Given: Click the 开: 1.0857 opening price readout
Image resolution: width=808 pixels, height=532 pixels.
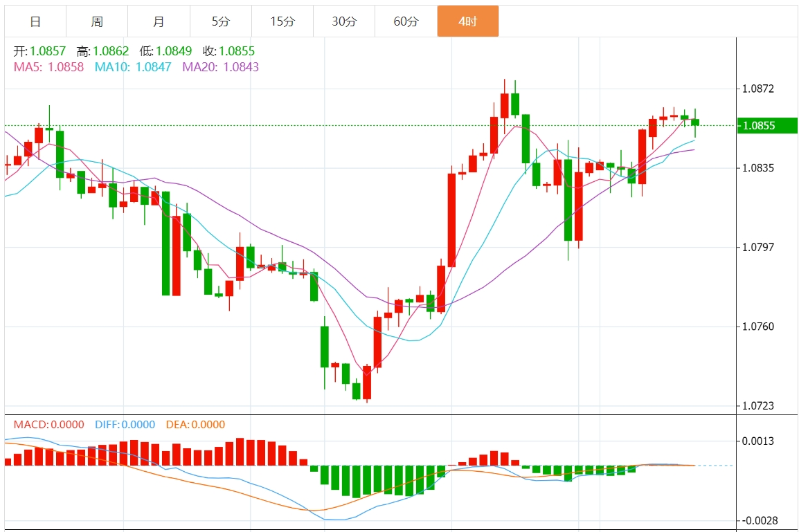Looking at the screenshot, I should [40, 51].
